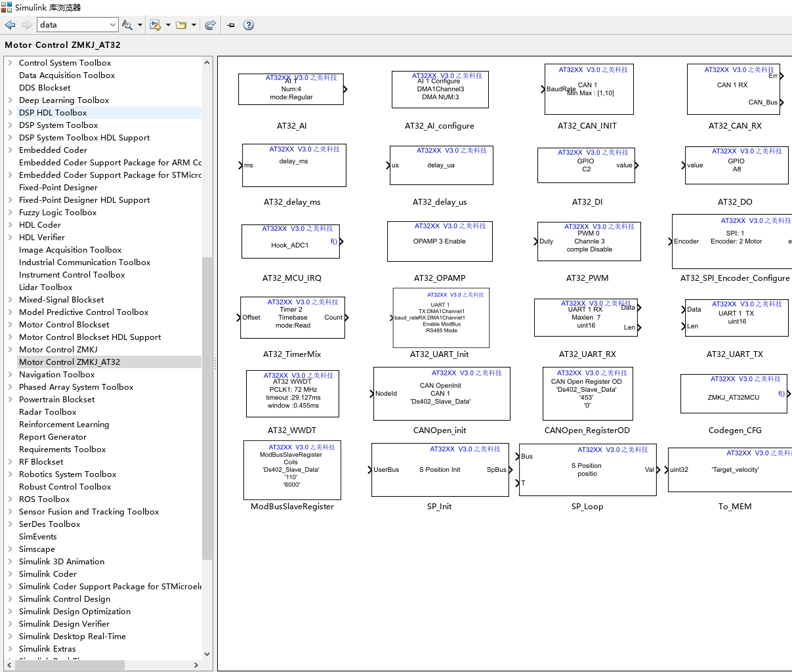The width and height of the screenshot is (792, 672).
Task: Select Fuzzy Logic Toolbox entry
Action: tap(58, 213)
